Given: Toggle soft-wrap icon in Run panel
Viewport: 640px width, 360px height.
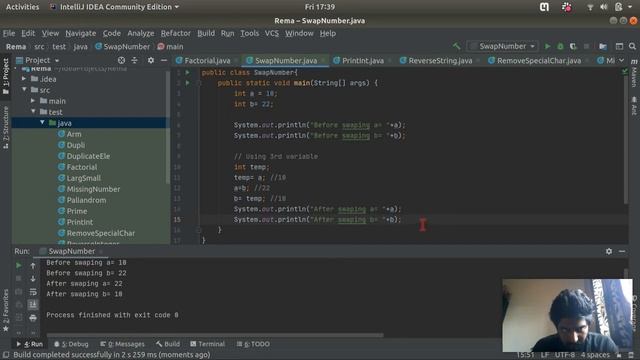Looking at the screenshot, I should pos(33,292).
